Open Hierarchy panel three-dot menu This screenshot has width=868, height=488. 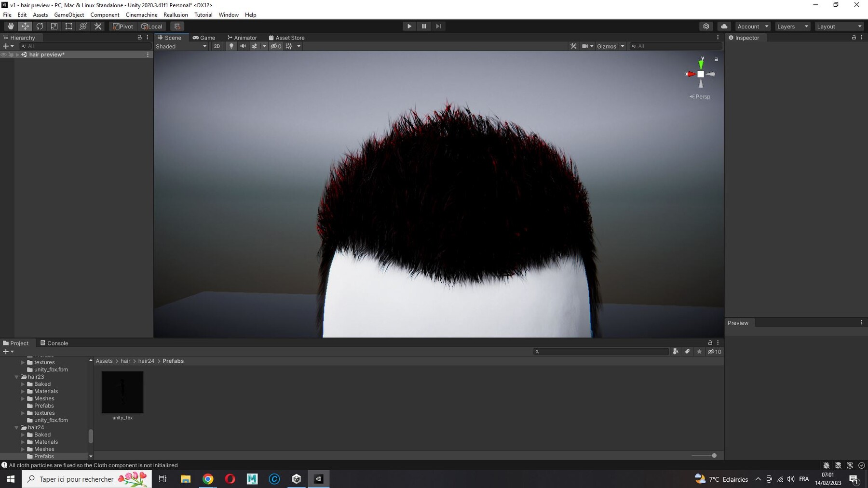click(x=148, y=38)
